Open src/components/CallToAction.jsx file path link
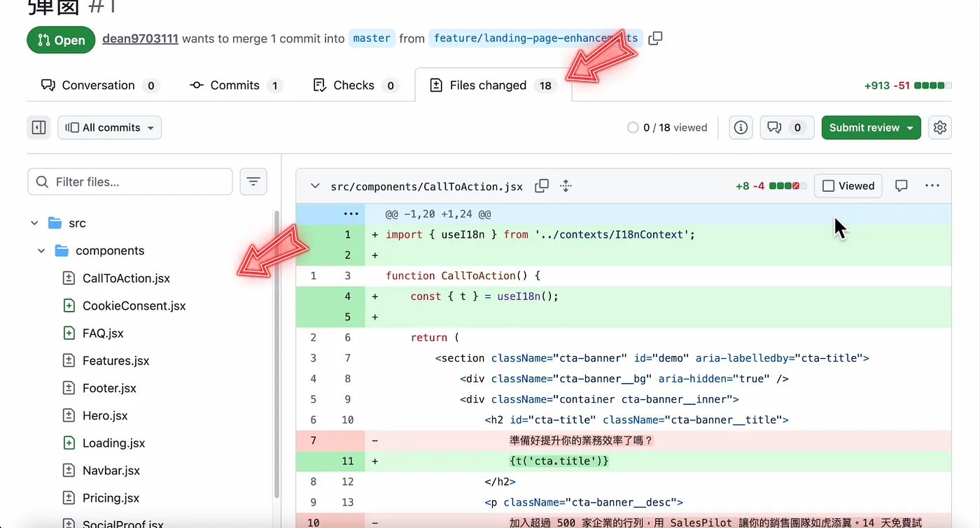Screen dimensions: 980x528 [426, 187]
